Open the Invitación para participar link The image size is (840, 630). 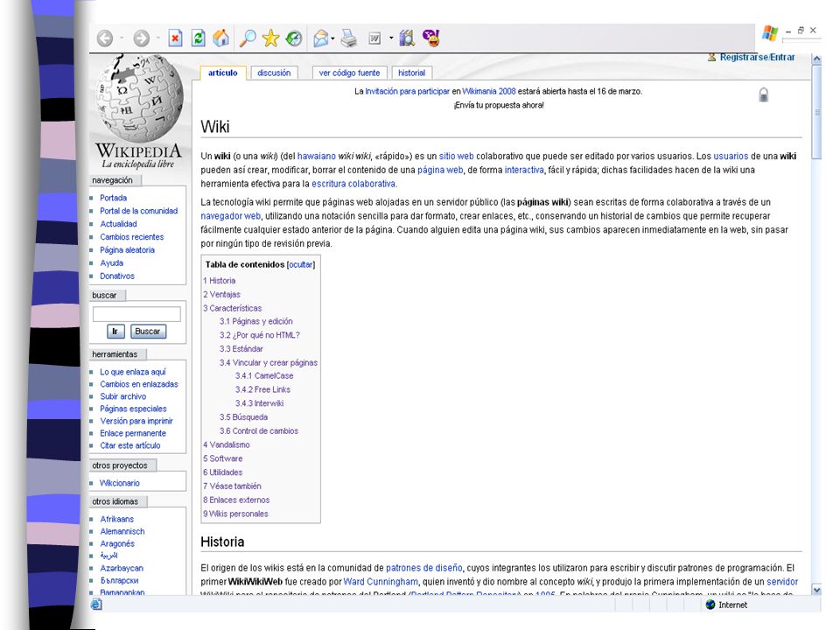pyautogui.click(x=407, y=92)
